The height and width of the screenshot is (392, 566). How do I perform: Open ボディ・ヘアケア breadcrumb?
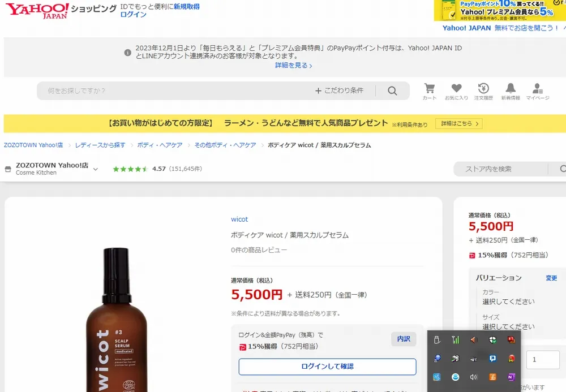point(160,145)
